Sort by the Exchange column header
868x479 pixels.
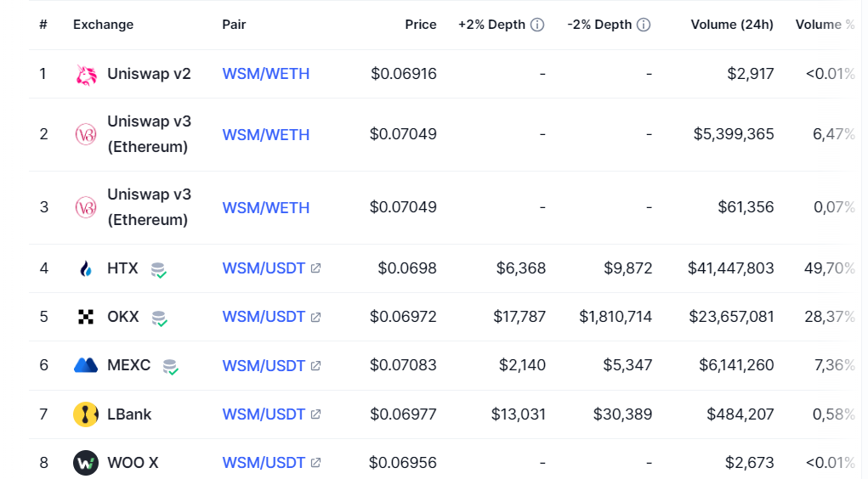point(103,25)
